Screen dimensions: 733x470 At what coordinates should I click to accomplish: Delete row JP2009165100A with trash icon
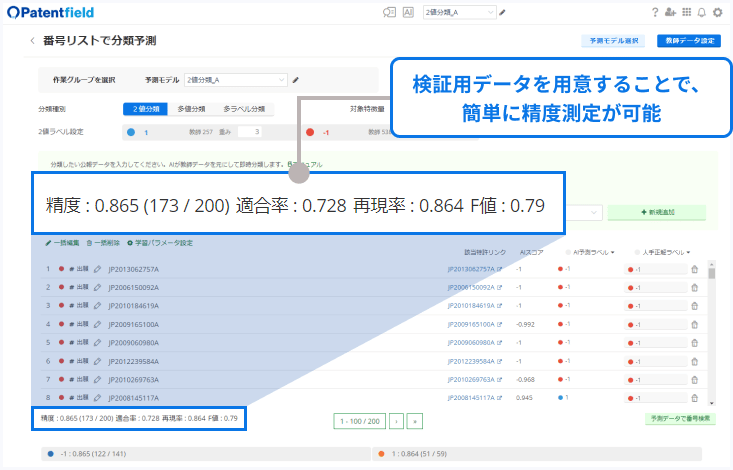[x=695, y=325]
